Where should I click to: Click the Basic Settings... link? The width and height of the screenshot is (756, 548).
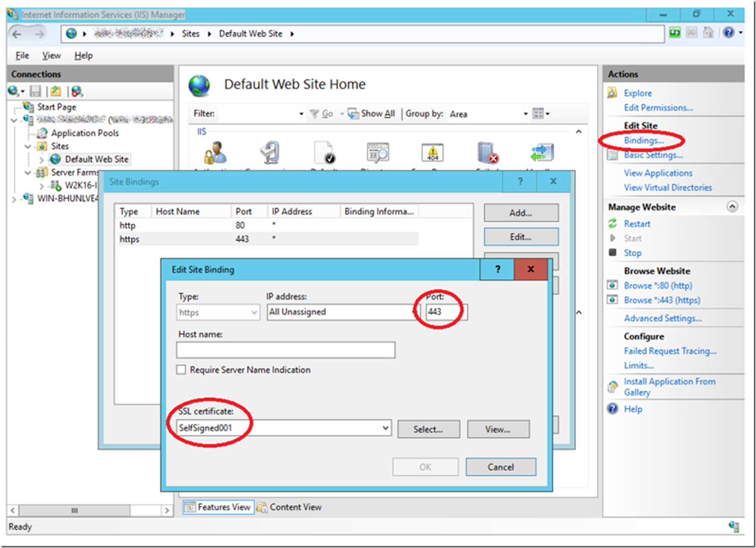[653, 155]
